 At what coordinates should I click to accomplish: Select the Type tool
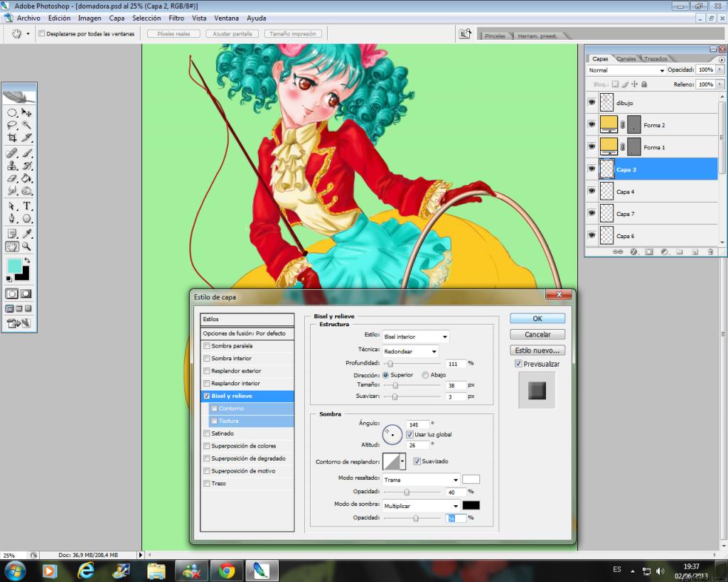(26, 206)
